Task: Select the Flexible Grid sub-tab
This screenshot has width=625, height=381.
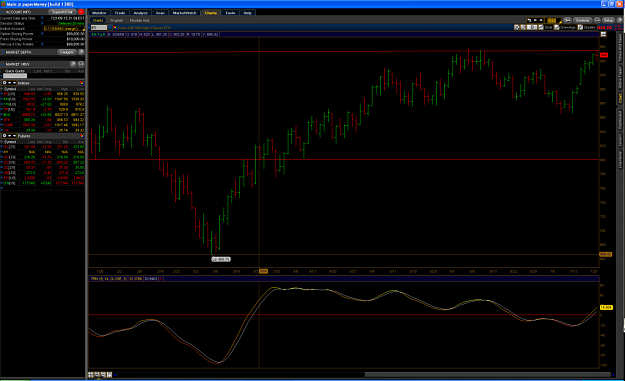Action: 139,20
